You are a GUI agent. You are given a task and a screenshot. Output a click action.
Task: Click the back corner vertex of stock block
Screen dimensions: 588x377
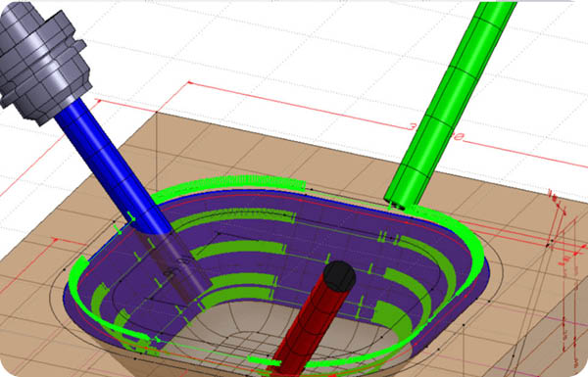pos(156,112)
